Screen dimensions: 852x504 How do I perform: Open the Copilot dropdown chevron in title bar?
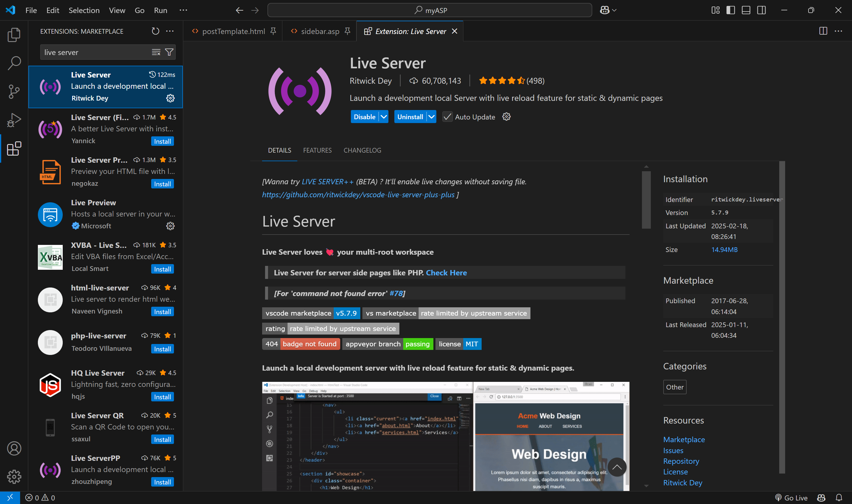614,10
